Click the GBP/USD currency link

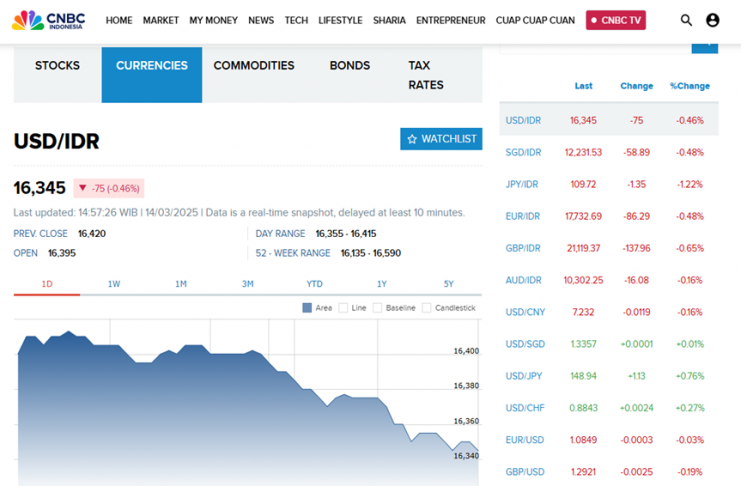coord(524,472)
